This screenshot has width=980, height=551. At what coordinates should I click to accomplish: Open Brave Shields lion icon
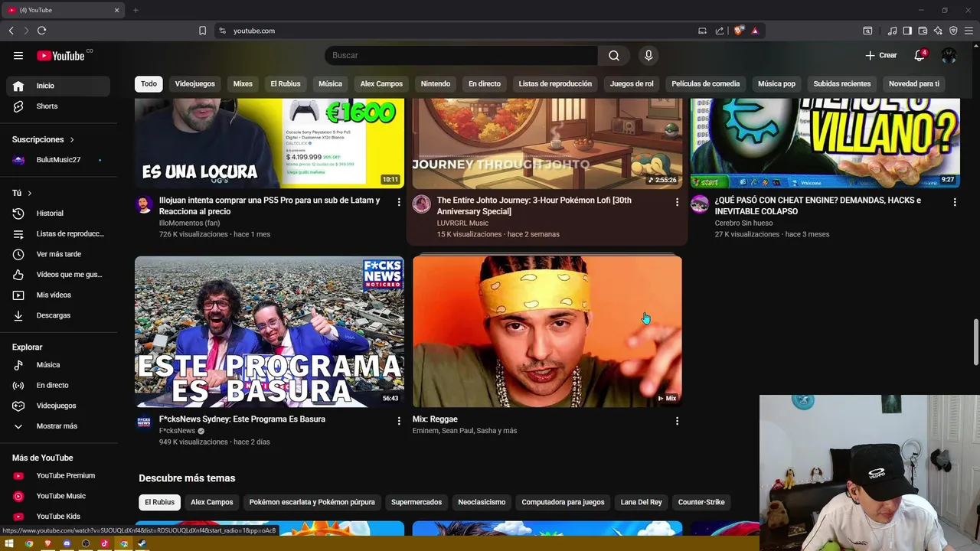[738, 31]
